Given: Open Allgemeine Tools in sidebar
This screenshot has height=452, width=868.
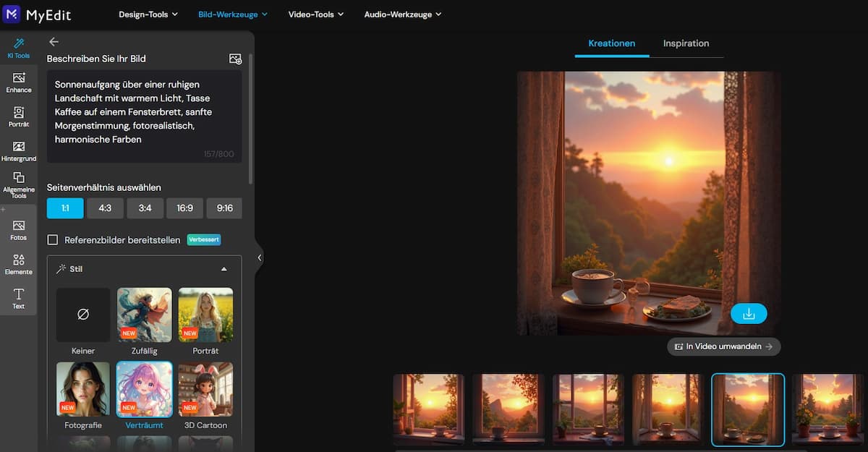Looking at the screenshot, I should tap(19, 185).
